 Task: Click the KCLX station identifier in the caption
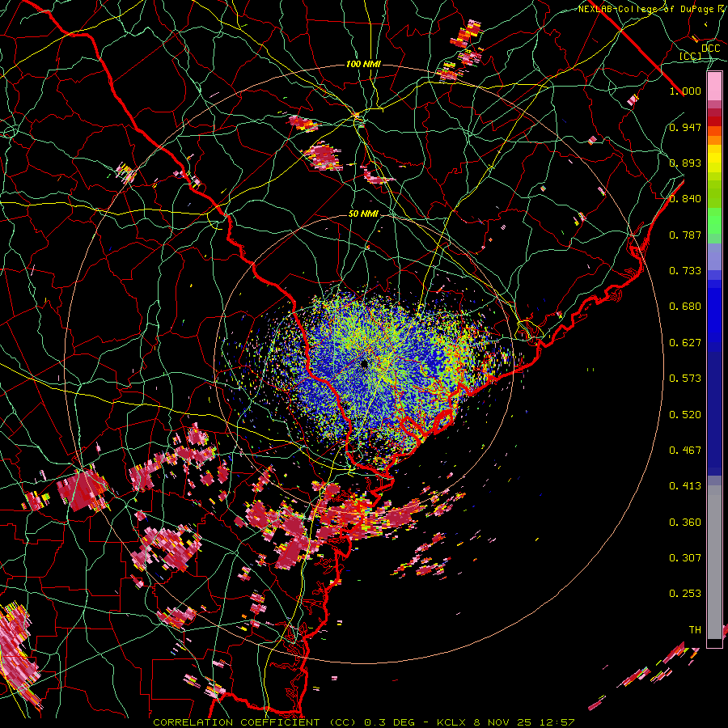pyautogui.click(x=451, y=722)
